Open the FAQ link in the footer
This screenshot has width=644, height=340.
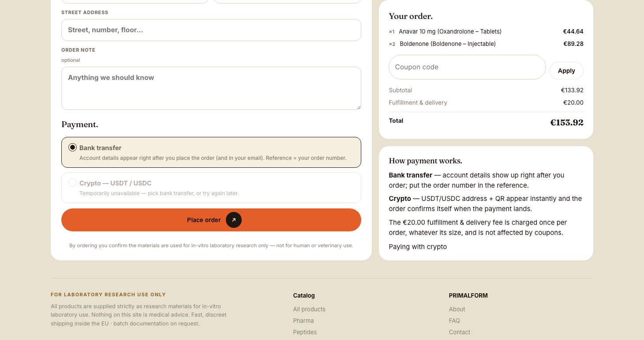[454, 321]
